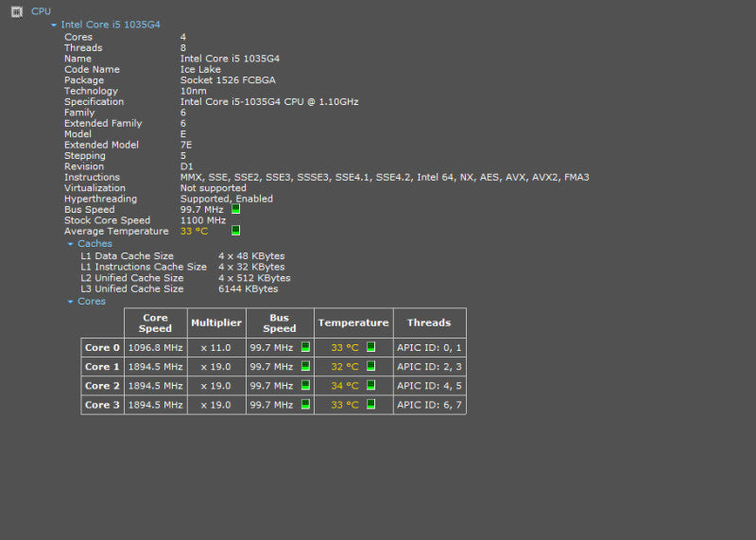Collapse the Cores section arrow

70,301
